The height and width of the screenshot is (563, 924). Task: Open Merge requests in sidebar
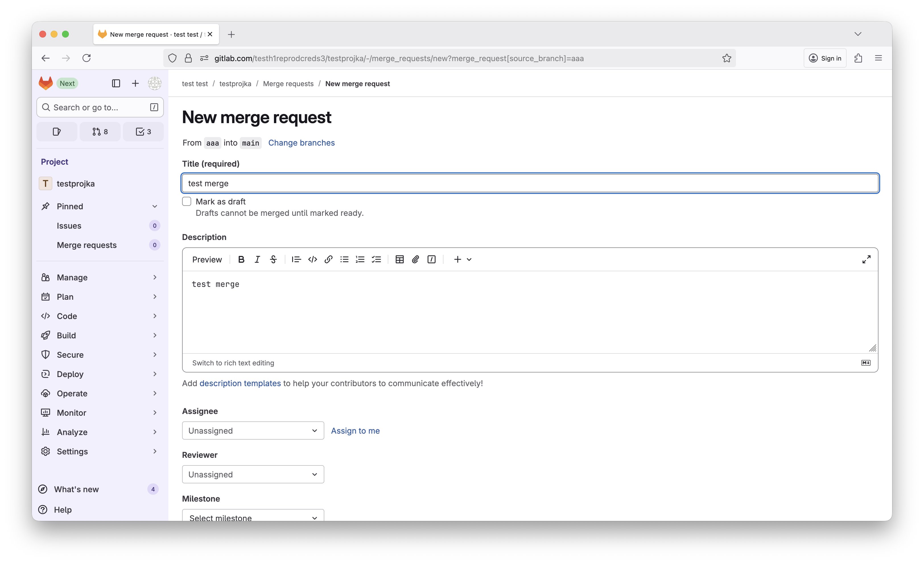(86, 245)
